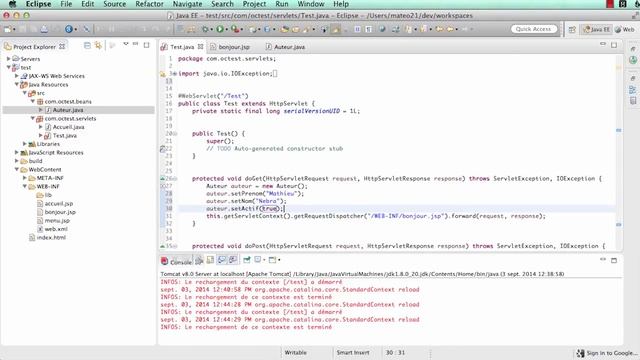Click the blue circular server icon
The height and width of the screenshot is (360, 640).
point(69,29)
